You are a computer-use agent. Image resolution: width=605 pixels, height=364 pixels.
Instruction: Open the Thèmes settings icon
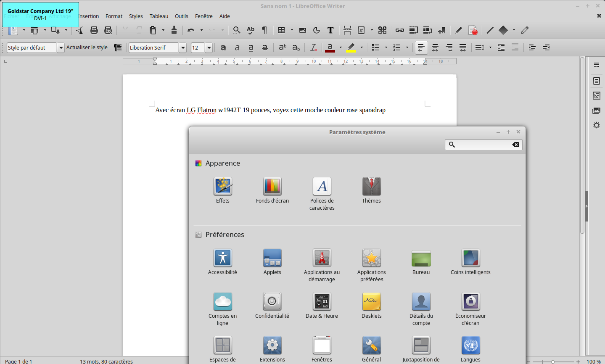tap(371, 186)
